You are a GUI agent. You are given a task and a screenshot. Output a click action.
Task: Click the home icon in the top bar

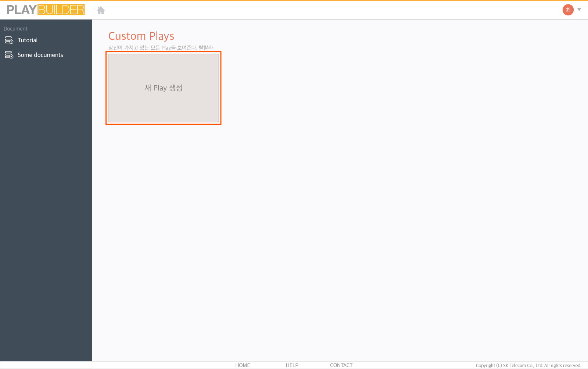pyautogui.click(x=101, y=10)
